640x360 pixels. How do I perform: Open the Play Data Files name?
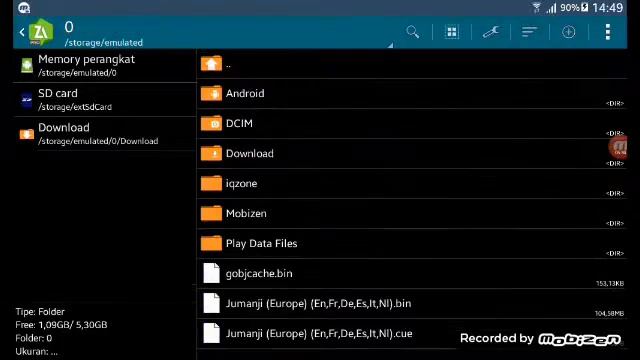[x=262, y=244]
